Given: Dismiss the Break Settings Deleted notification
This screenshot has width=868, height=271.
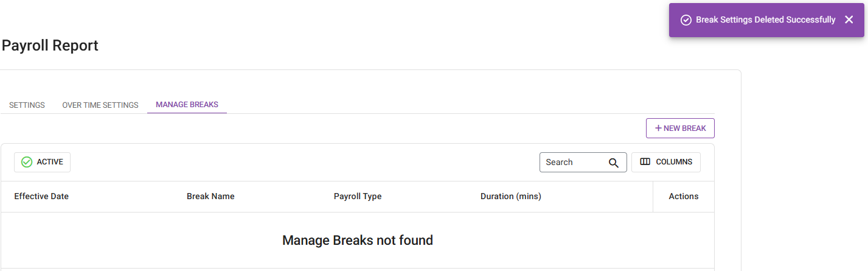Looking at the screenshot, I should point(849,20).
